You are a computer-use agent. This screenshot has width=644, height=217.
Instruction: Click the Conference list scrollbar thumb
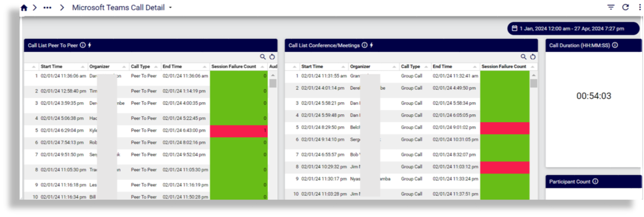533,83
